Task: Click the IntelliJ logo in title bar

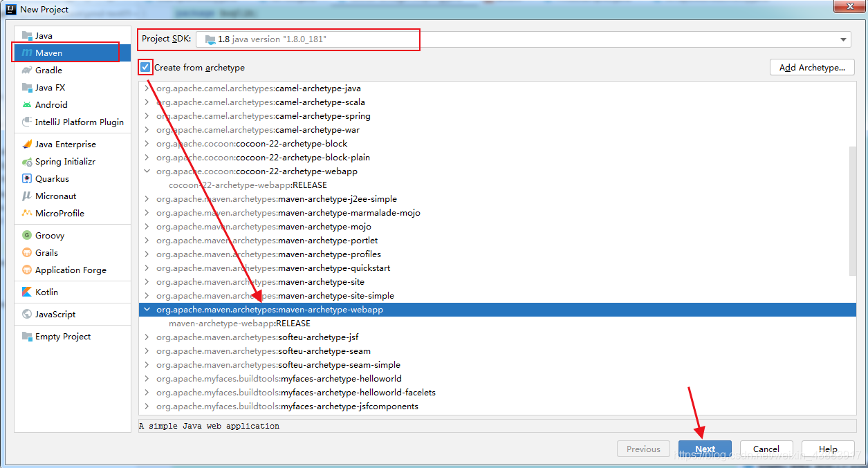Action: (x=11, y=9)
